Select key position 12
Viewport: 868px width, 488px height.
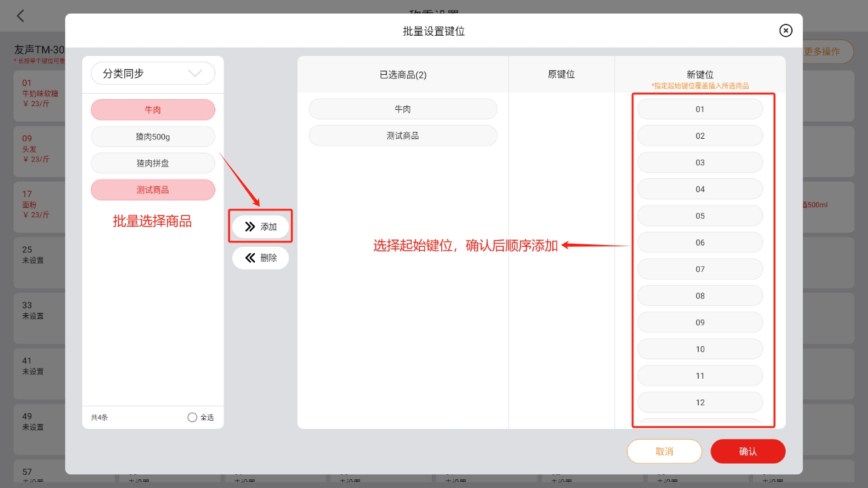pos(700,403)
